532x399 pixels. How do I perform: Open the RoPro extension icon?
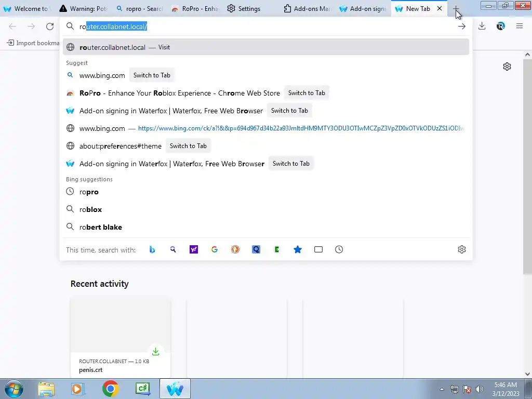(501, 26)
